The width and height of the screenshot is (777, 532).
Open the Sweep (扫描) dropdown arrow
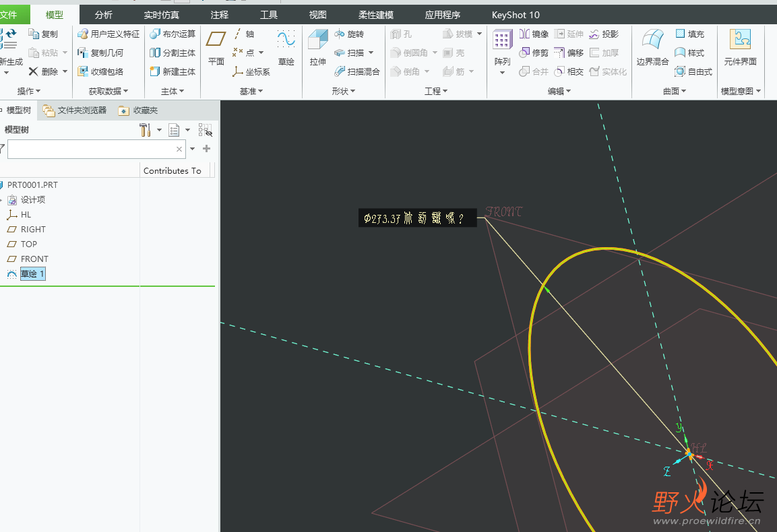[x=371, y=53]
